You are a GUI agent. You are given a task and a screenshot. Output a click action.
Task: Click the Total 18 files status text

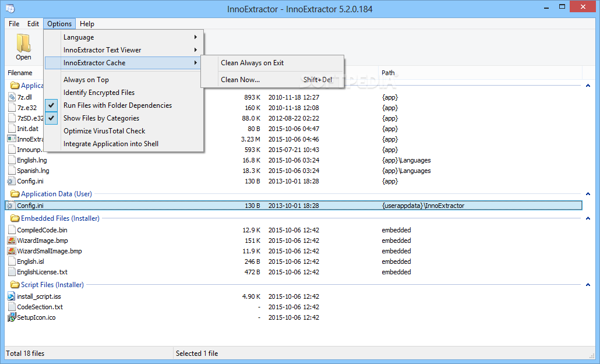[x=25, y=354]
